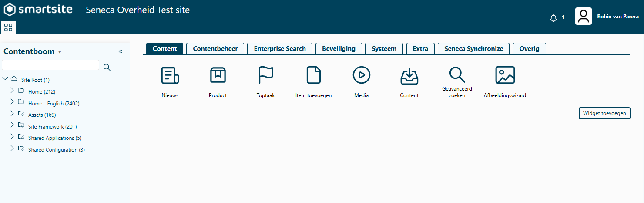Open the grid apps menu icon

coord(8,27)
